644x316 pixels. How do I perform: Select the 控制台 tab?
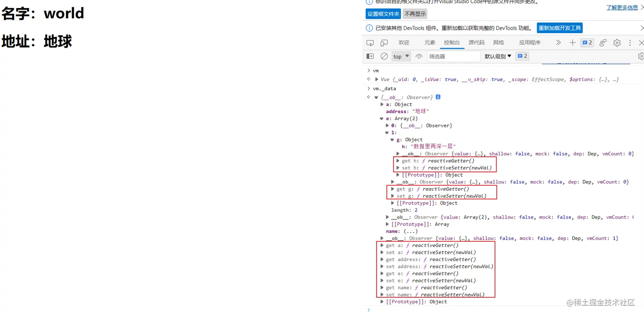click(x=452, y=43)
